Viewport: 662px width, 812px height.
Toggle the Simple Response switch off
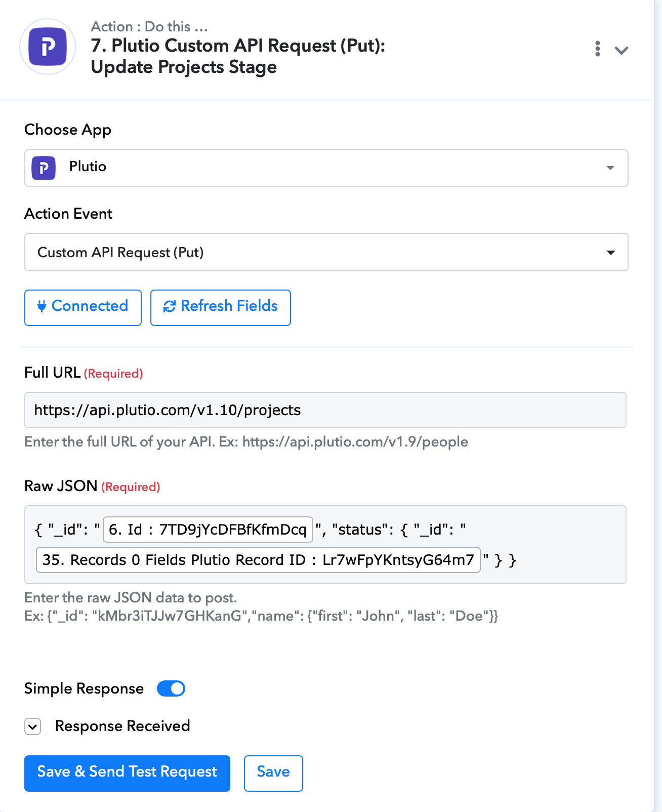pos(171,688)
